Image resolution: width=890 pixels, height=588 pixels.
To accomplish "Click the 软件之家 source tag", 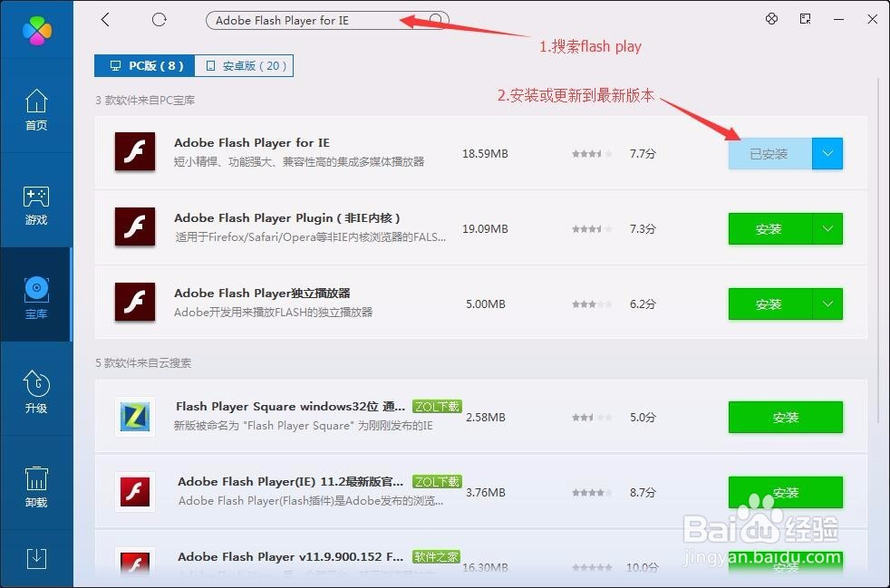I will click(x=436, y=557).
